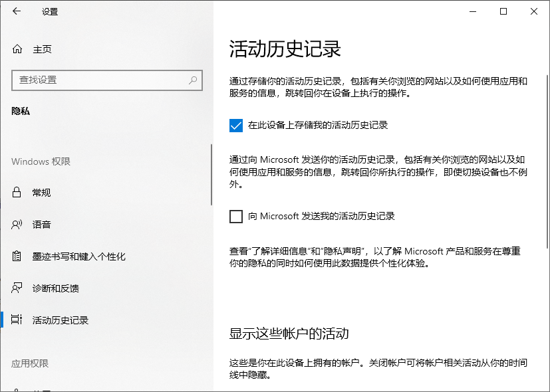Select 活动历史记录 in the sidebar
Screen dimensions: 550x392
106,320
